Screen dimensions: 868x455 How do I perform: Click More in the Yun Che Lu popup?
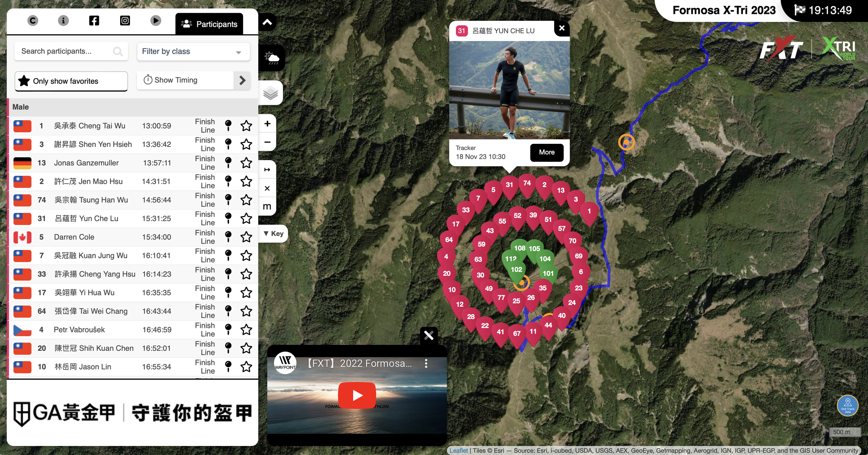[x=546, y=152]
